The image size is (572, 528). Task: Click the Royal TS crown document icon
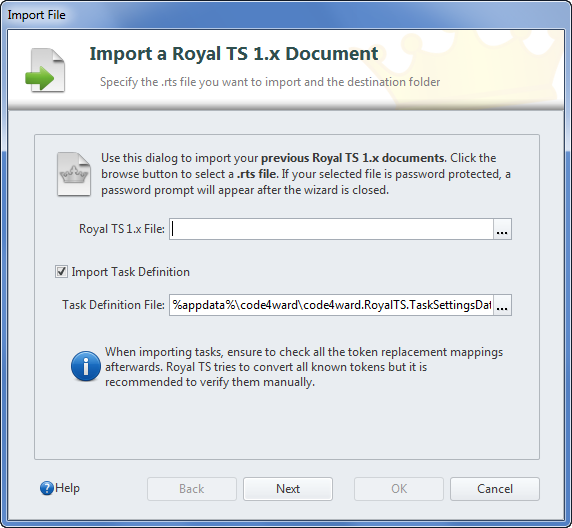[74, 174]
